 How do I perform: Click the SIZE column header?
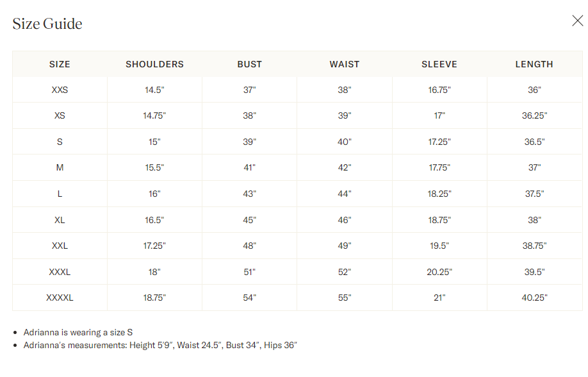(60, 64)
